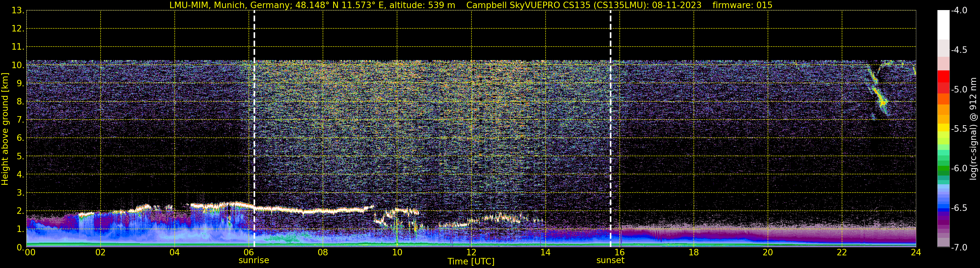The width and height of the screenshot is (980, 268).
Task: Click the plot title naming LMU-MIM Munich station
Action: pyautogui.click(x=312, y=5)
